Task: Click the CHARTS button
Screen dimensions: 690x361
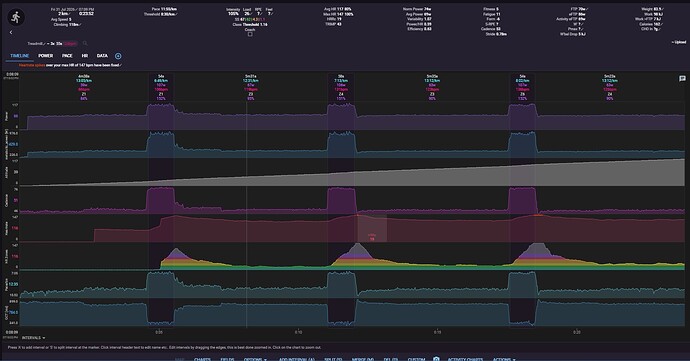Action: 202,359
